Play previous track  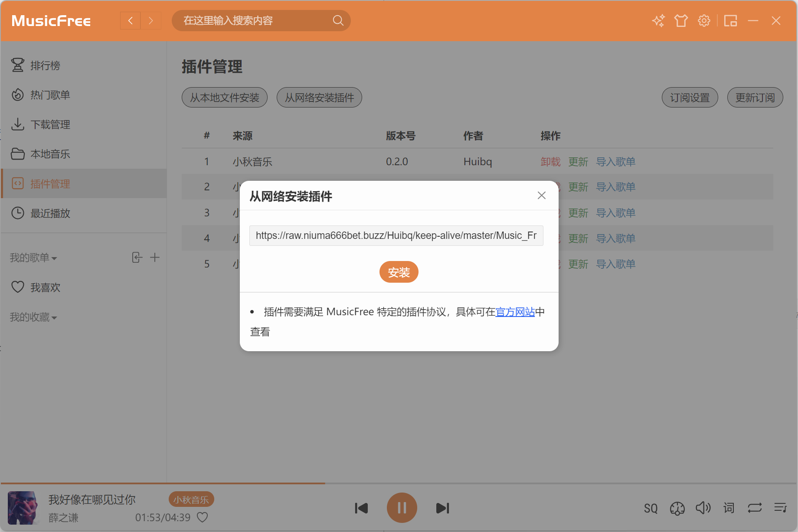pyautogui.click(x=361, y=508)
